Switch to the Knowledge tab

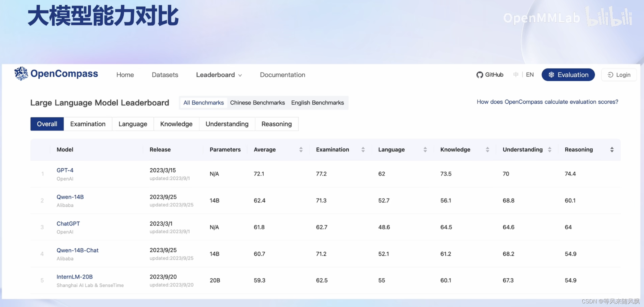coord(176,124)
